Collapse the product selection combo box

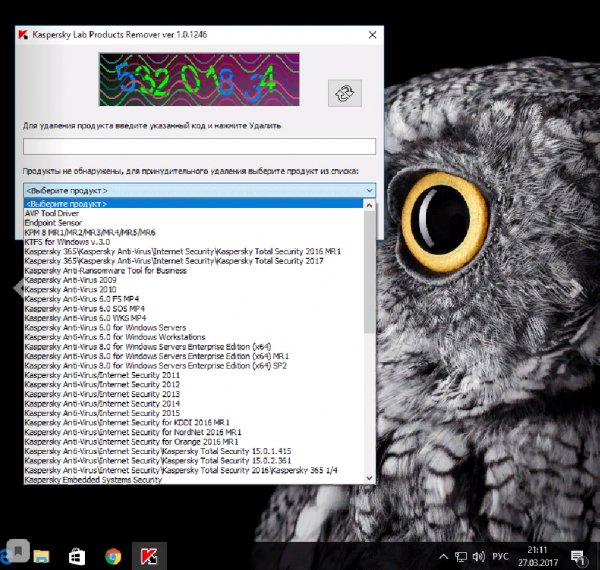tap(369, 190)
